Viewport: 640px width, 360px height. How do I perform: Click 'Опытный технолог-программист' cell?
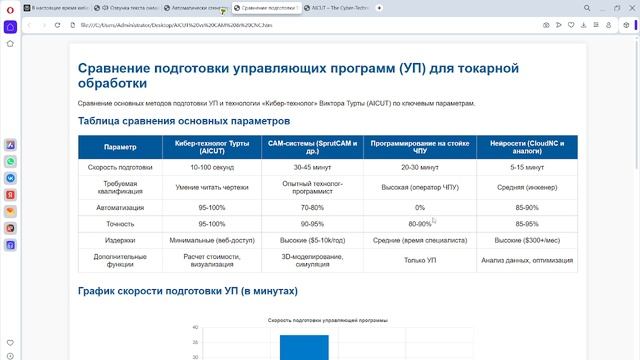tap(312, 187)
